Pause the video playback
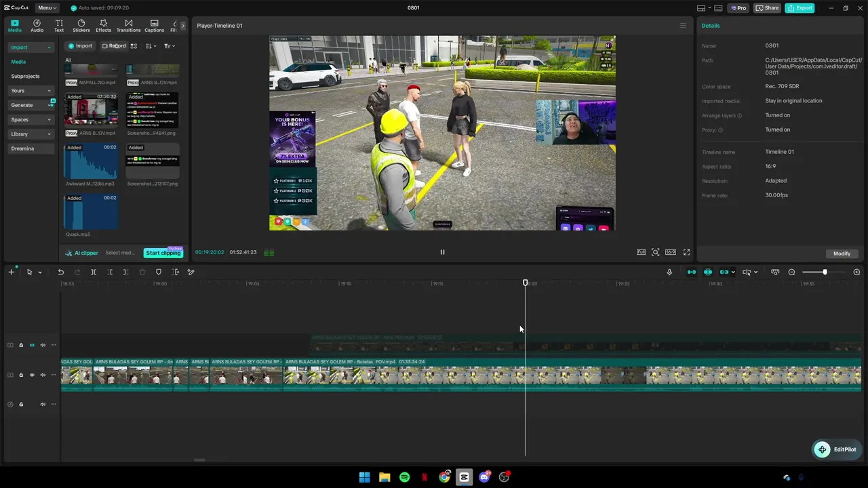The height and width of the screenshot is (488, 868). pos(442,252)
